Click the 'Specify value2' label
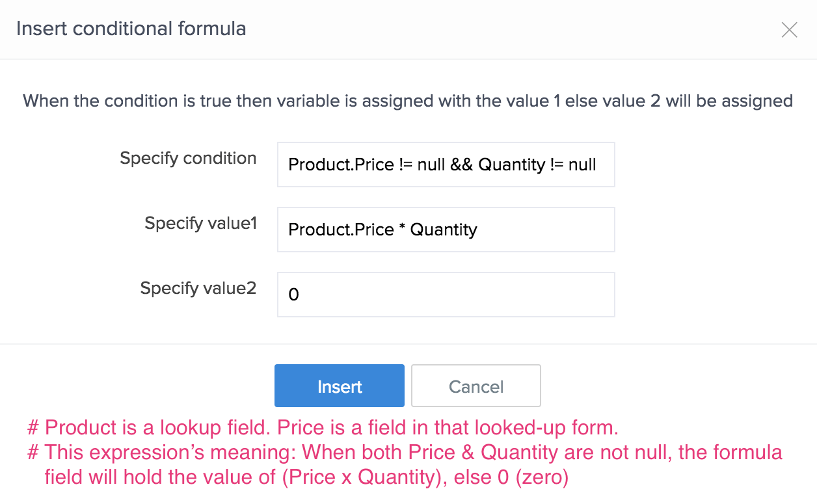The width and height of the screenshot is (817, 504). click(x=198, y=289)
